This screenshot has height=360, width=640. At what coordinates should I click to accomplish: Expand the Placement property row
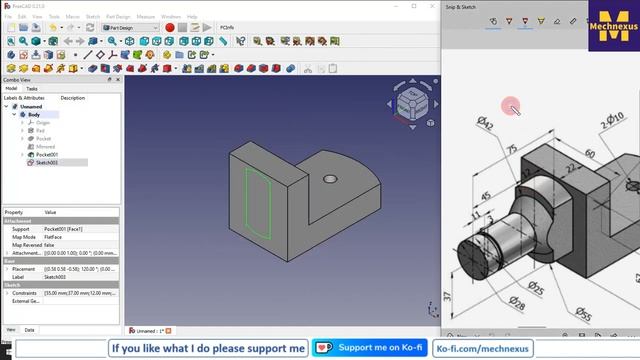[x=7, y=269]
